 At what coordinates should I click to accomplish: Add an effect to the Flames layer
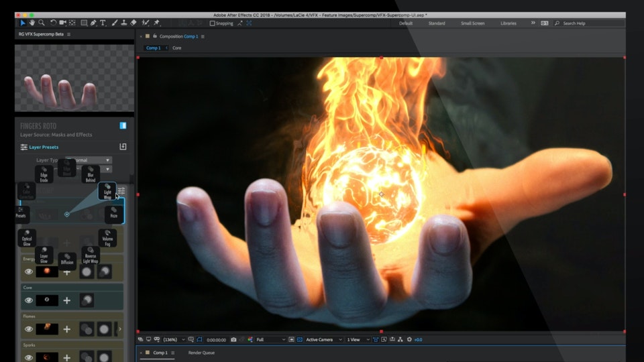pos(66,329)
